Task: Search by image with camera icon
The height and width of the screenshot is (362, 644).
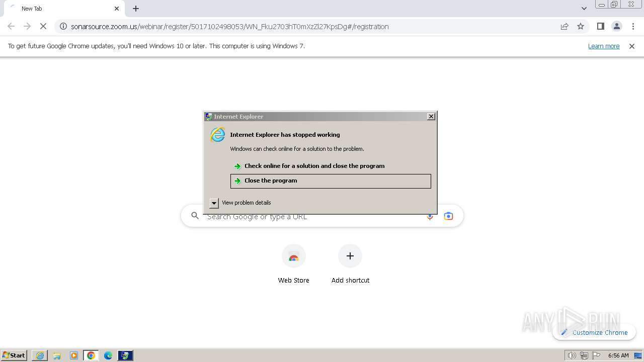Action: [x=448, y=216]
